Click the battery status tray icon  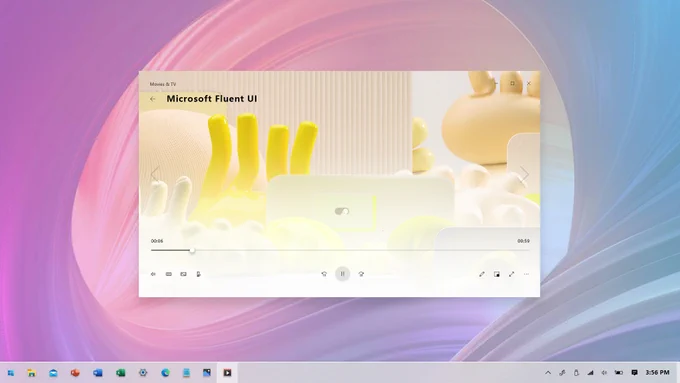pos(619,373)
